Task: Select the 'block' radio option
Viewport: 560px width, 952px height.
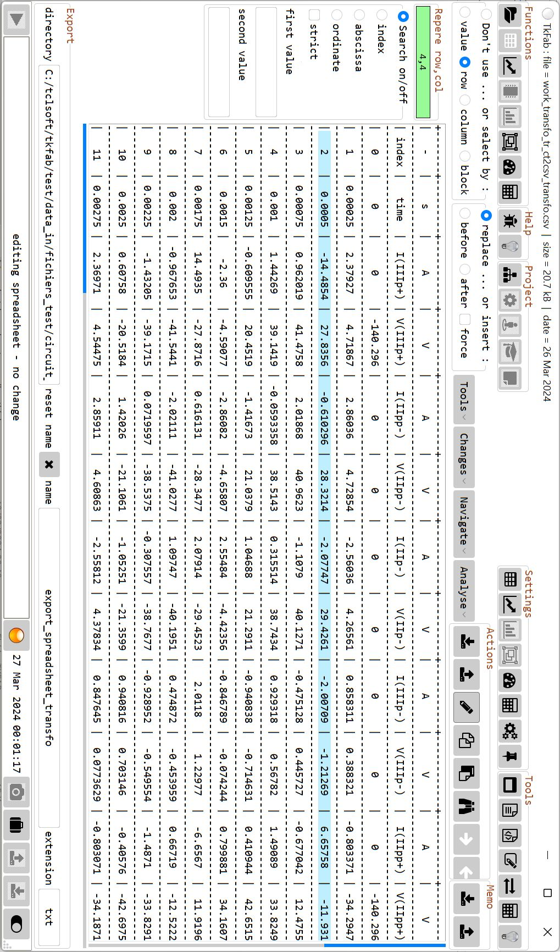Action: coord(465,156)
